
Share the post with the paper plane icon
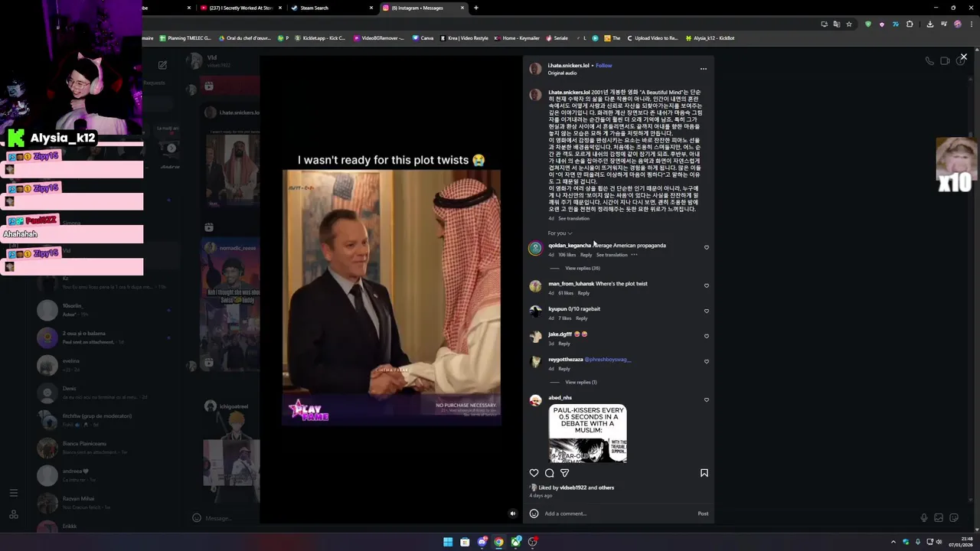pos(564,473)
